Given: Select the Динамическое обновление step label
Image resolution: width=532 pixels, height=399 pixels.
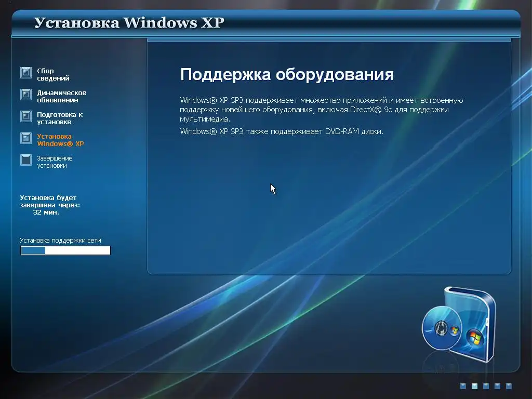Looking at the screenshot, I should click(61, 96).
